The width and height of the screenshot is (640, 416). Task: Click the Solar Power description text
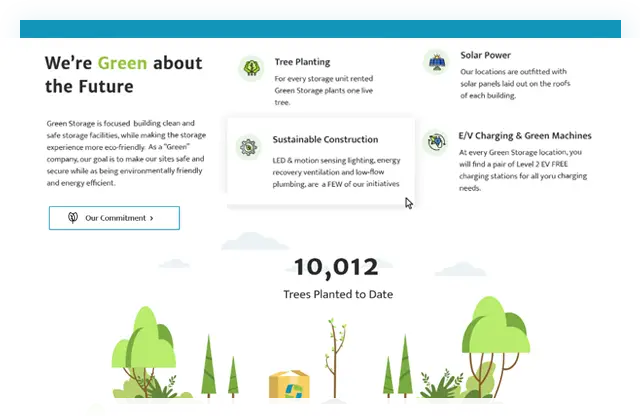(515, 83)
